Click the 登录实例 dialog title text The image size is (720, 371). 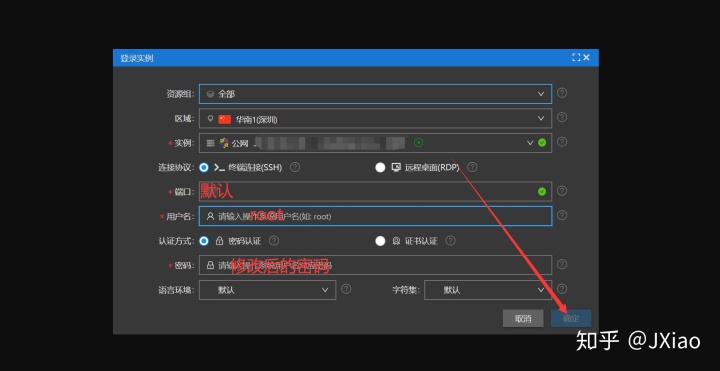pos(136,58)
